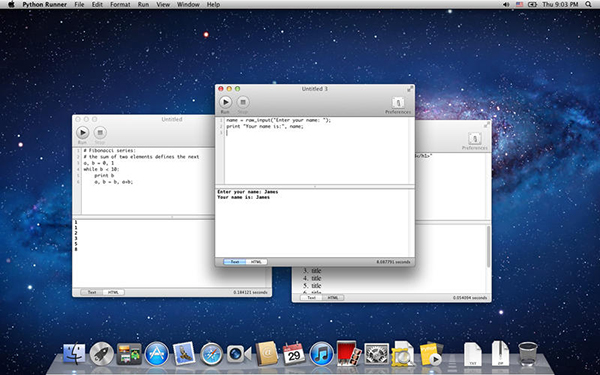
Task: Open Mail stamp icon in Dock
Action: 184,353
